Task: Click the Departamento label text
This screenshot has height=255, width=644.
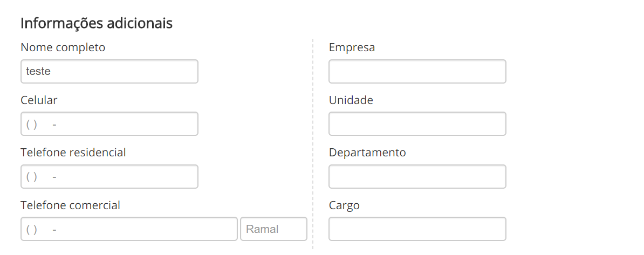Action: (367, 153)
